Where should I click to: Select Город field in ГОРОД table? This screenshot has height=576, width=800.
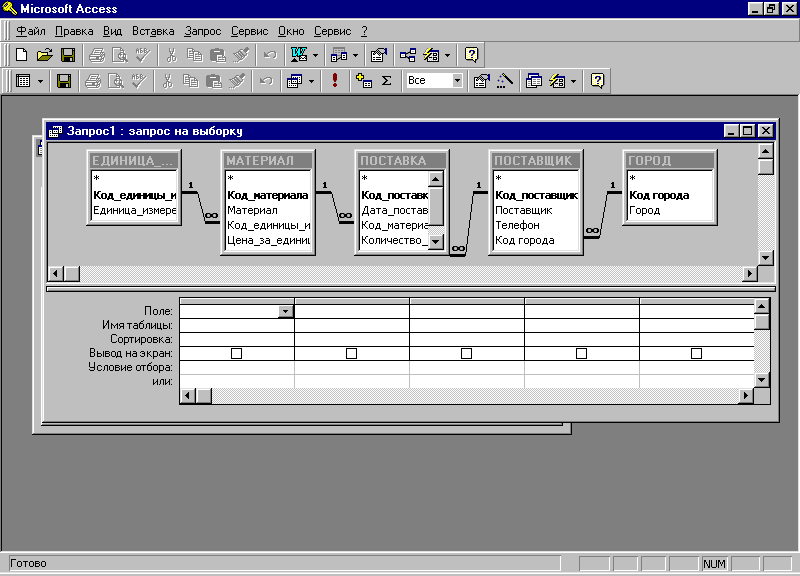(644, 210)
